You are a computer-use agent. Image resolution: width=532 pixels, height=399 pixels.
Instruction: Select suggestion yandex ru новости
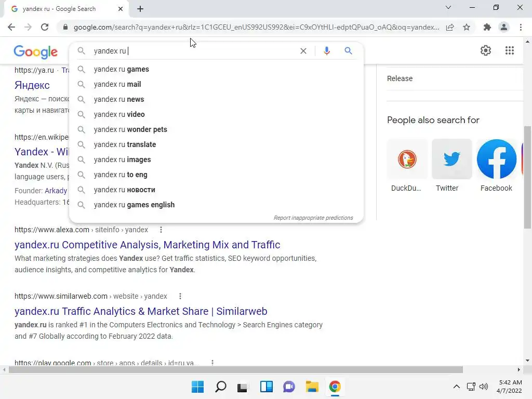click(x=216, y=190)
